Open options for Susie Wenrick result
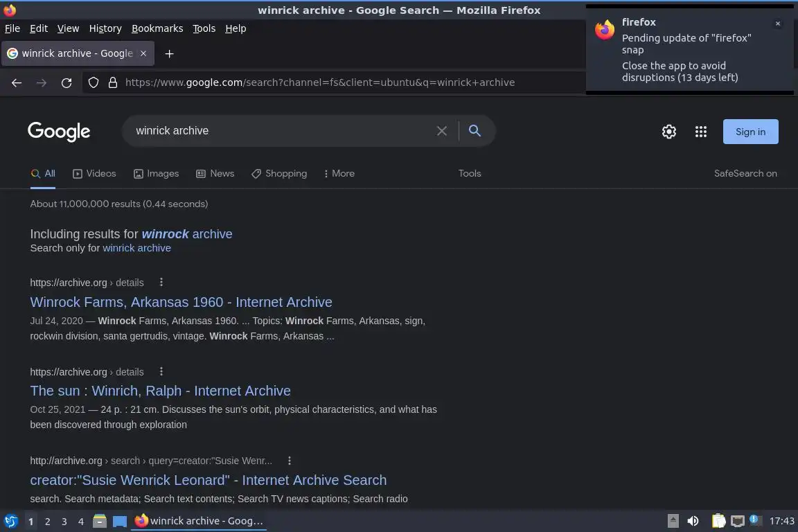The height and width of the screenshot is (532, 798). pos(290,461)
